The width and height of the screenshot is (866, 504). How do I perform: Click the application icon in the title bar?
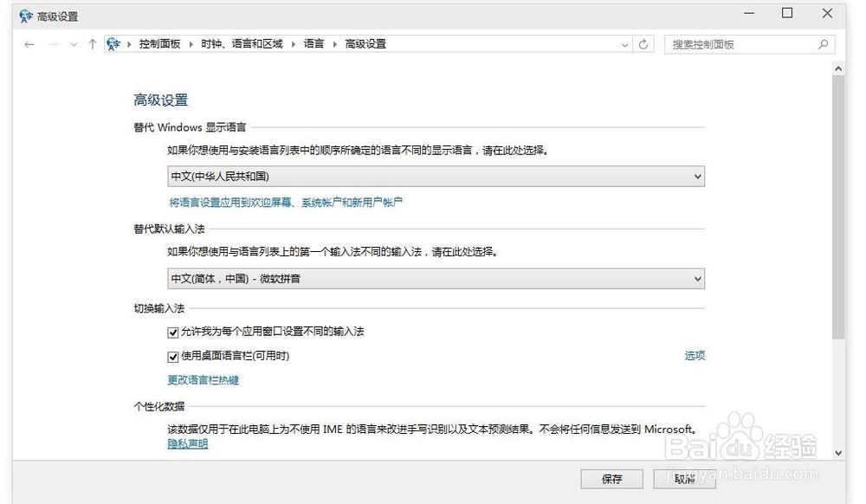click(24, 15)
